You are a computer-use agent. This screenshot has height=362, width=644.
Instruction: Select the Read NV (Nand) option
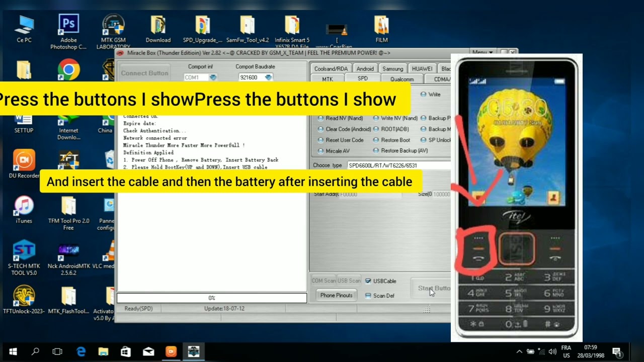click(x=340, y=118)
